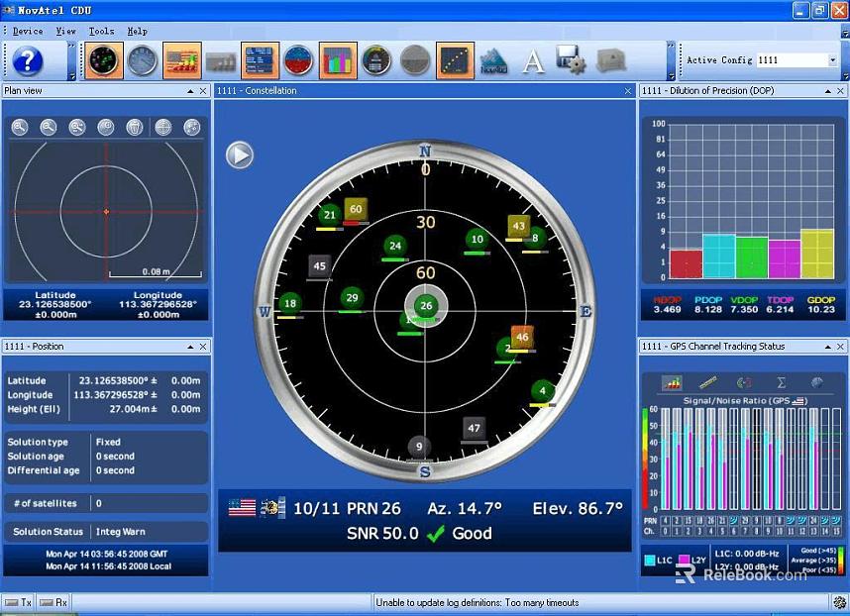The image size is (850, 616).
Task: Toggle the Tracking Status bars toolbar icon
Action: (x=181, y=60)
